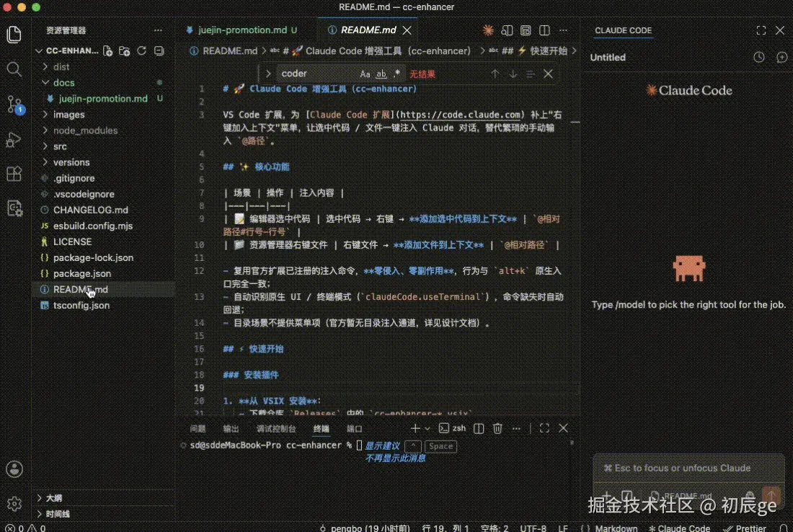The width and height of the screenshot is (793, 532).
Task: Collapse the docs folder
Action: (63, 82)
